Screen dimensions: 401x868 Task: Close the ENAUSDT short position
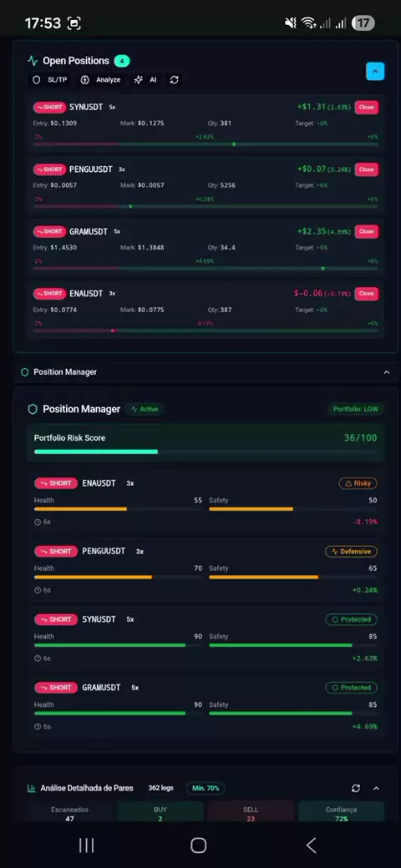coord(366,294)
